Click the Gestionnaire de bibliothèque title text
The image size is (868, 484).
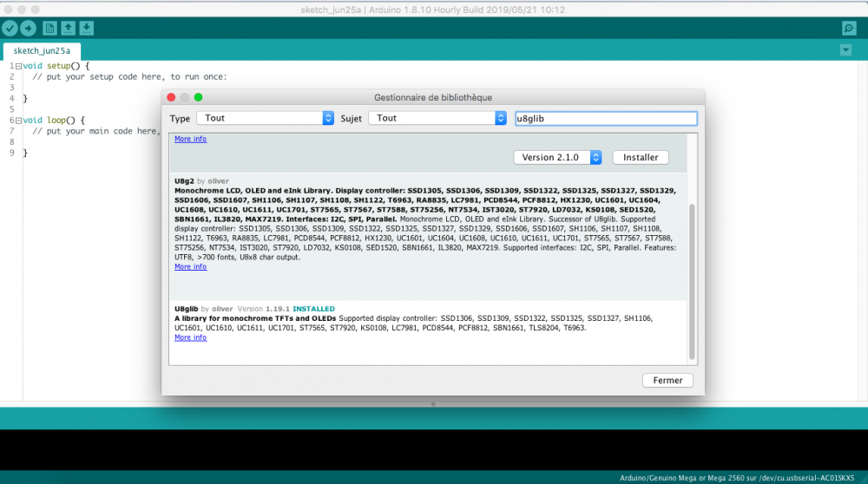pyautogui.click(x=433, y=97)
